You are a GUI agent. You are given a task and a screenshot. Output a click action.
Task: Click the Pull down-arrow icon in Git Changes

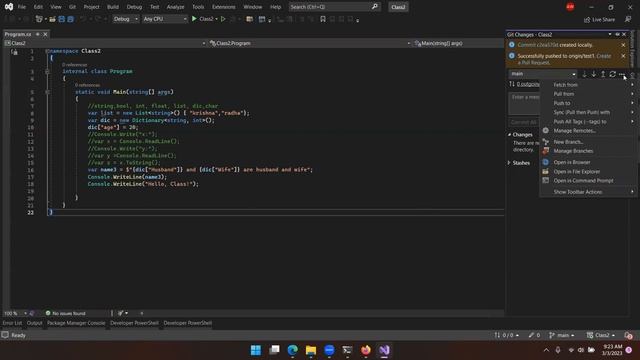594,74
